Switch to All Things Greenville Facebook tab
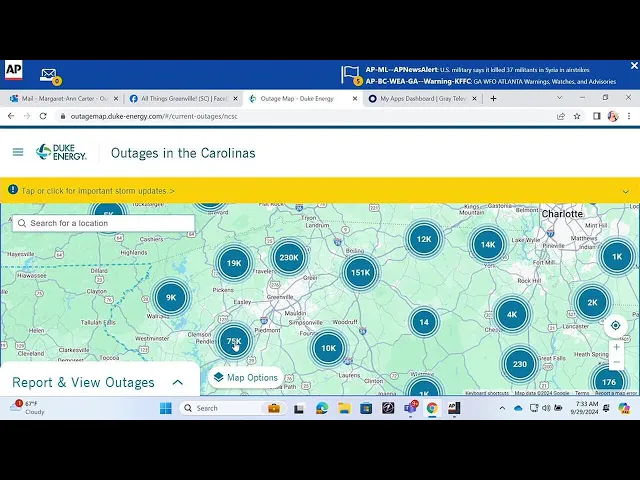Screen dimensions: 640x480 [x=184, y=99]
